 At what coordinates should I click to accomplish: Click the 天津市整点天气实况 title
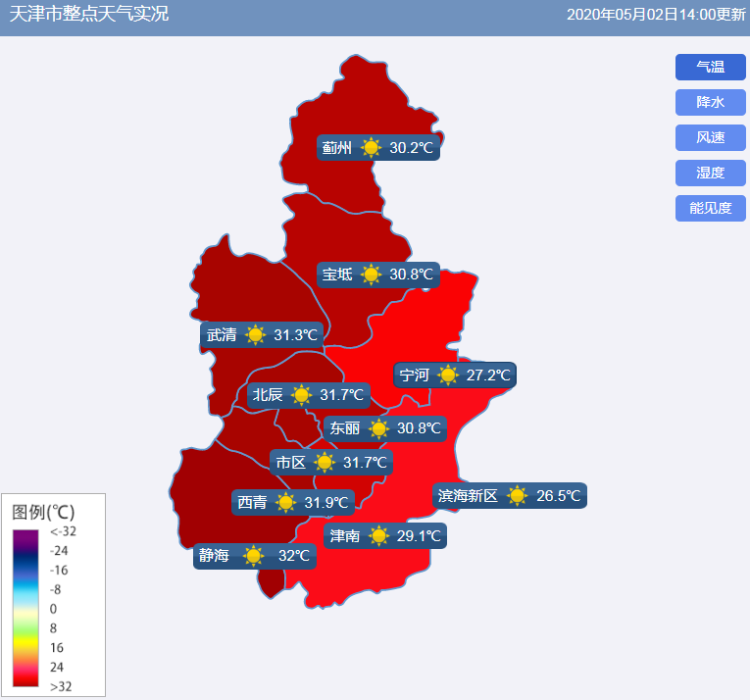point(89,15)
